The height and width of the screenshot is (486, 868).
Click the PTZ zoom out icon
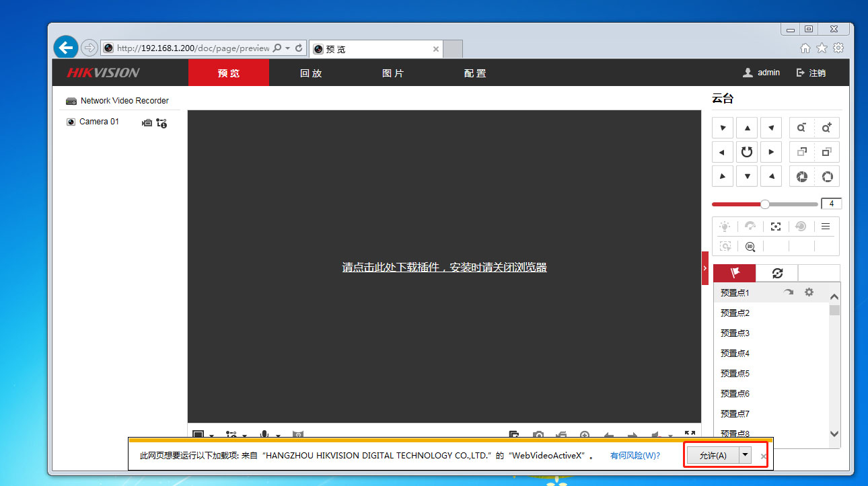point(801,128)
